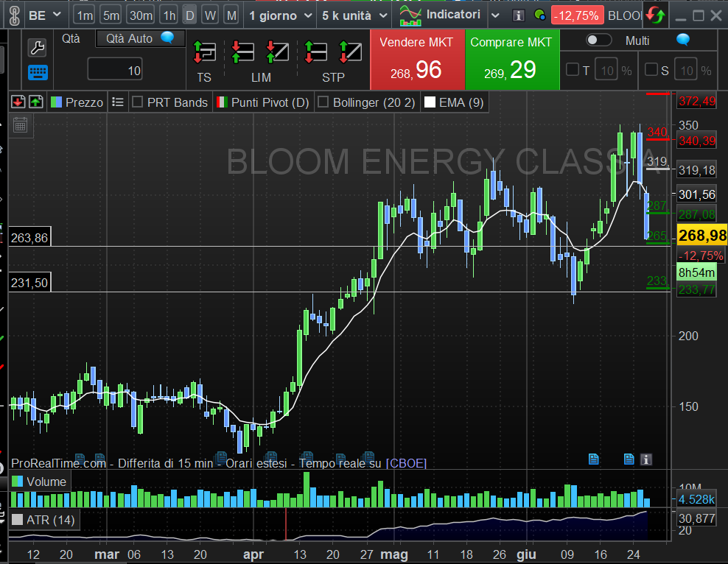Click the quantity field showing 10
The width and height of the screenshot is (728, 564).
coord(115,69)
